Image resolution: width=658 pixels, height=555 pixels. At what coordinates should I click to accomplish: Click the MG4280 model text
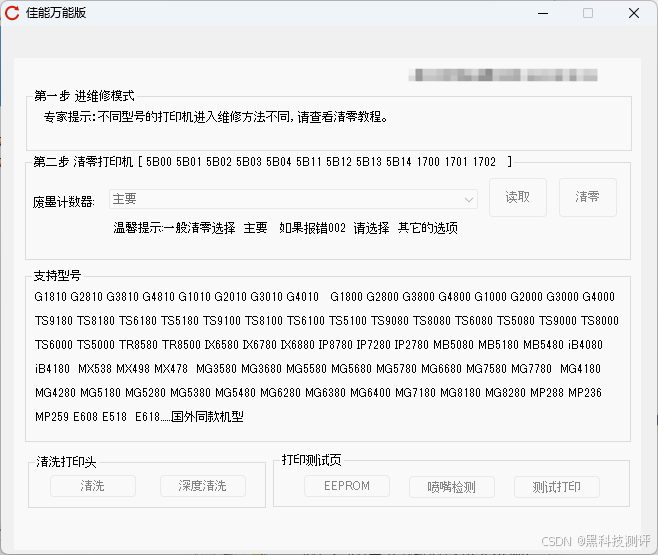(55, 393)
